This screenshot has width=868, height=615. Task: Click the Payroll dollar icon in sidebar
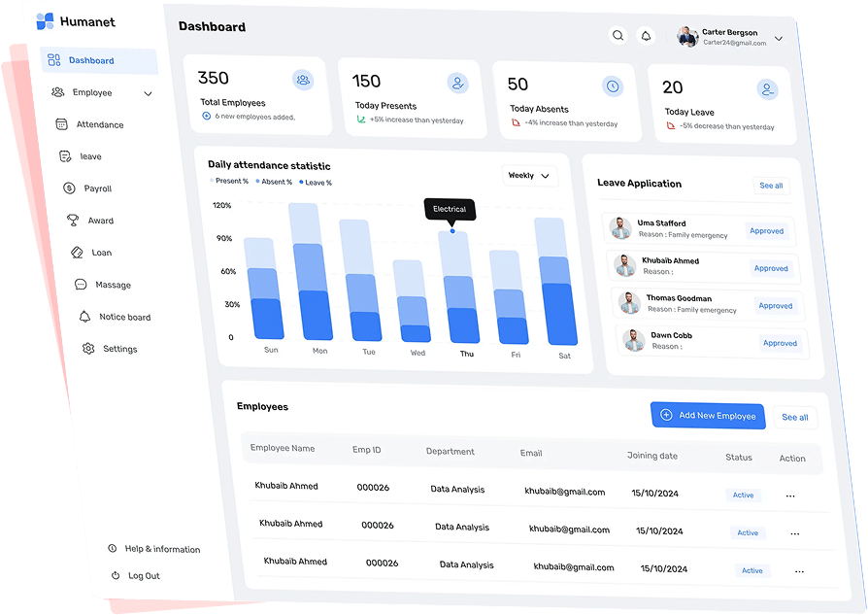tap(69, 188)
